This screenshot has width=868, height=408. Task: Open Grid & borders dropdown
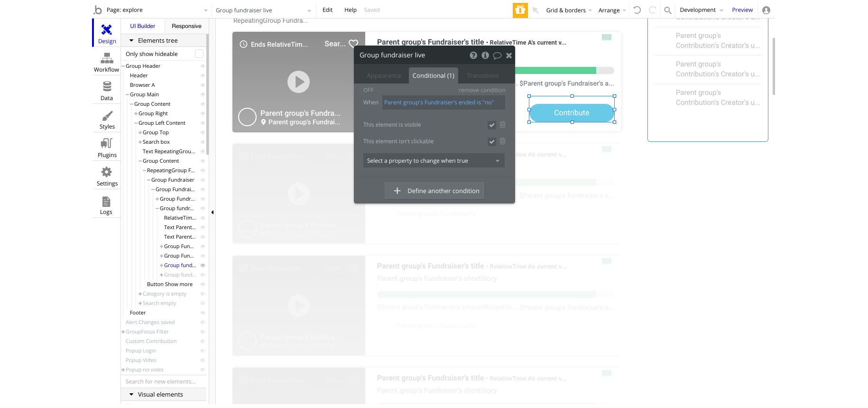(569, 10)
